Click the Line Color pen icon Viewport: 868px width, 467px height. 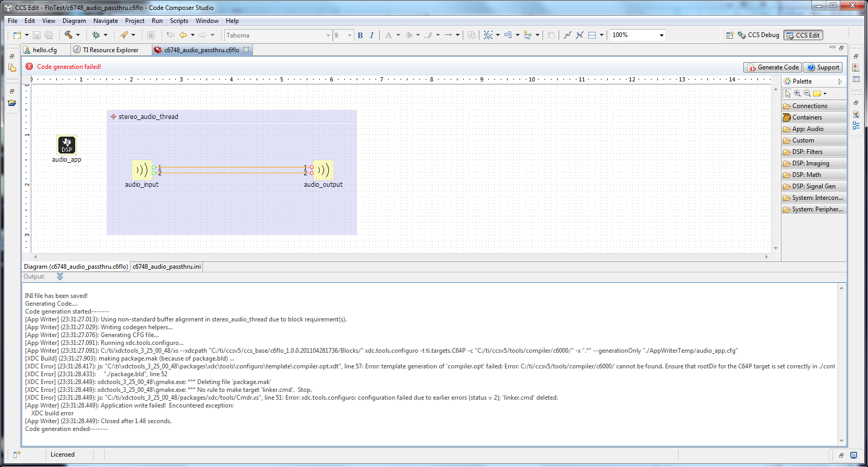tap(428, 35)
